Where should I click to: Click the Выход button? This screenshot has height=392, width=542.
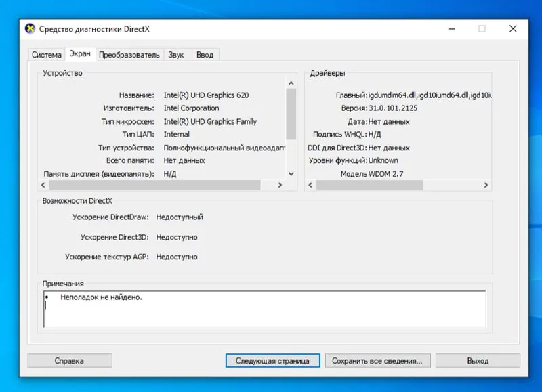point(478,361)
